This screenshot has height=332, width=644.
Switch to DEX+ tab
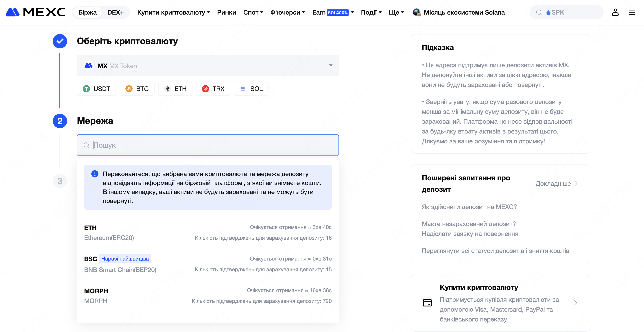point(116,12)
